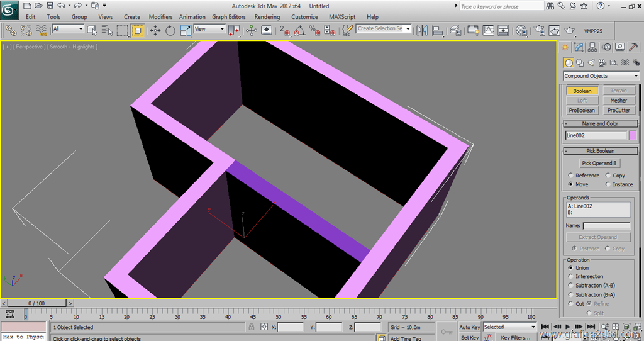644x341 pixels.
Task: Open the Modify panel tab
Action: pyautogui.click(x=579, y=47)
